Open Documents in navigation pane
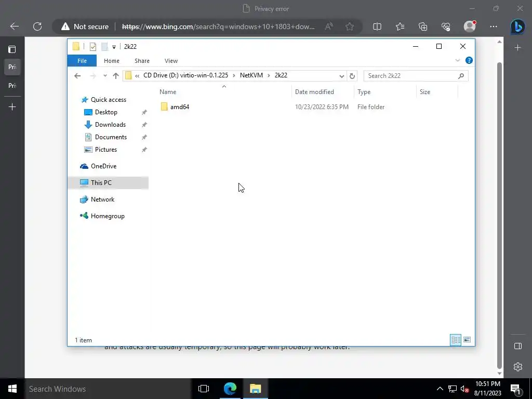The width and height of the screenshot is (532, 399). pos(111,137)
